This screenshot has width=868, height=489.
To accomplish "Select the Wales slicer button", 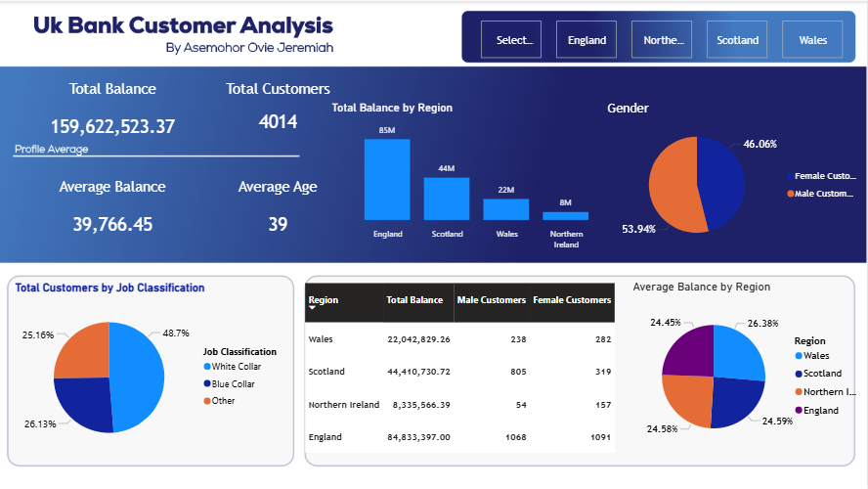I will click(812, 39).
